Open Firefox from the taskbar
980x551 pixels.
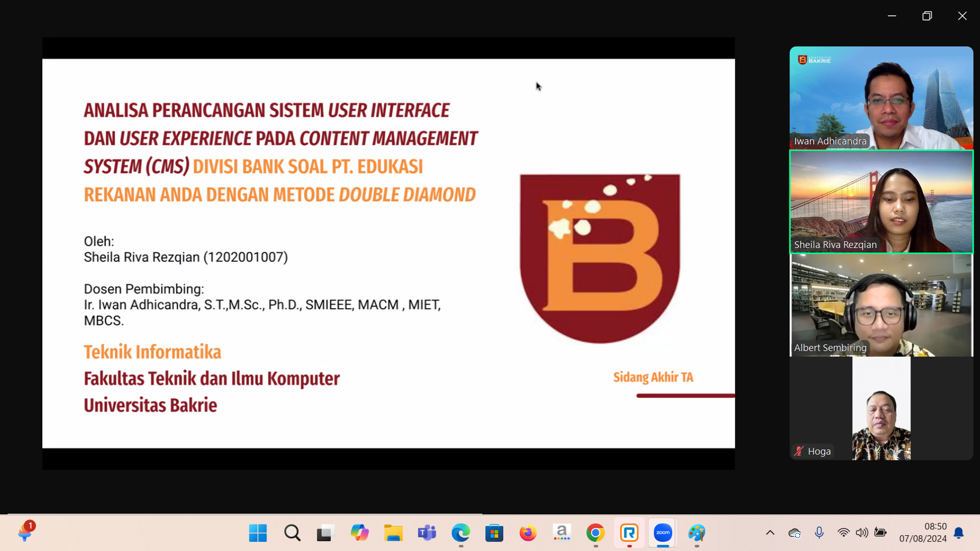tap(528, 533)
